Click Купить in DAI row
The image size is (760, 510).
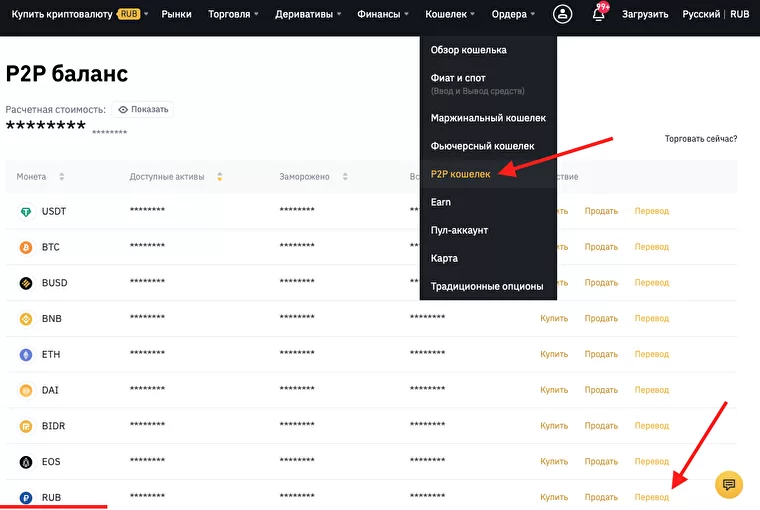(554, 390)
